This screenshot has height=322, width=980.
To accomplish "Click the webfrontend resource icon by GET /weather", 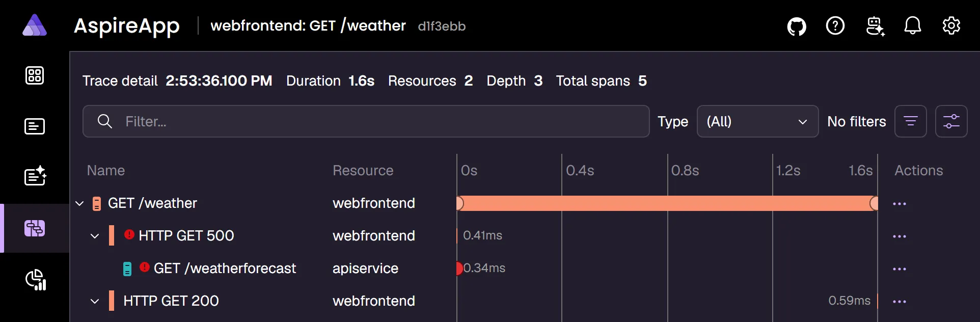I will [96, 204].
